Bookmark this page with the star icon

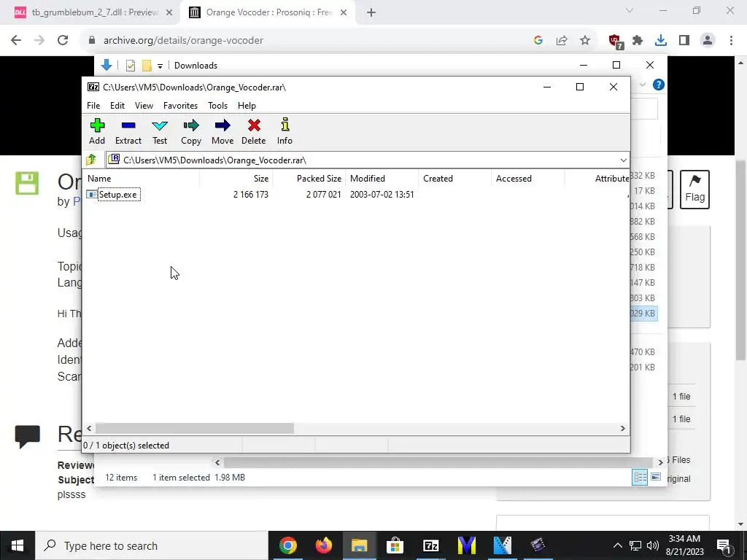(x=585, y=41)
